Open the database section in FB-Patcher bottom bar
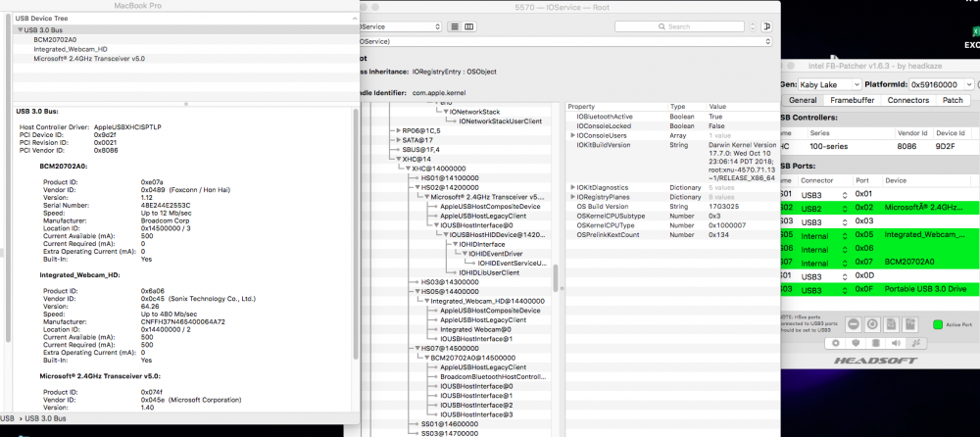The height and width of the screenshot is (437, 980). point(875,343)
